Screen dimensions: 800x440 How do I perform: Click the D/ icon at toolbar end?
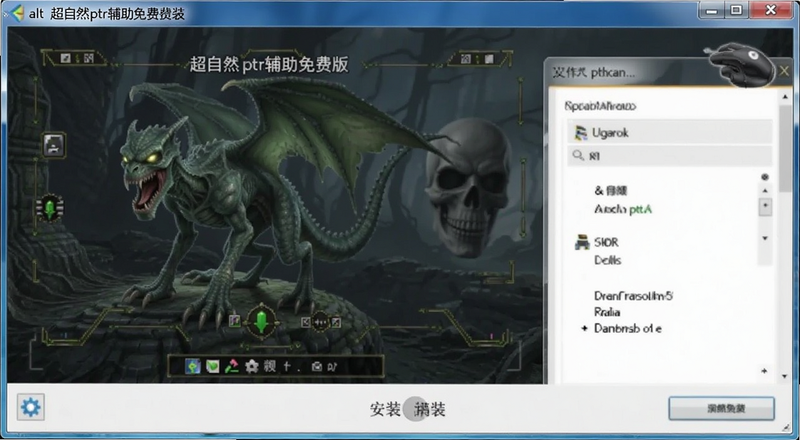click(332, 366)
